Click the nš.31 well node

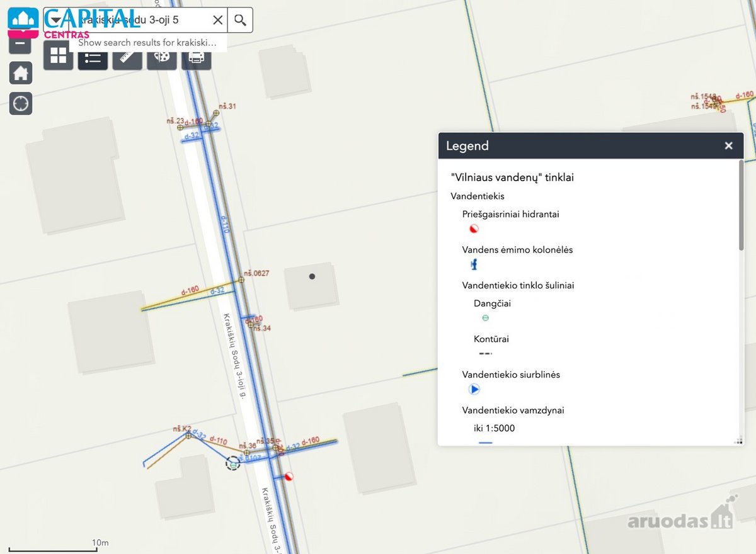(215, 113)
